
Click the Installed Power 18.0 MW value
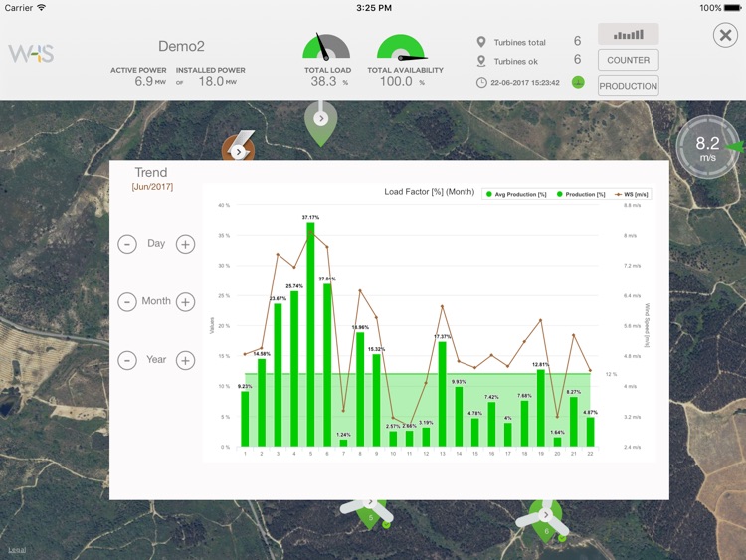click(218, 81)
